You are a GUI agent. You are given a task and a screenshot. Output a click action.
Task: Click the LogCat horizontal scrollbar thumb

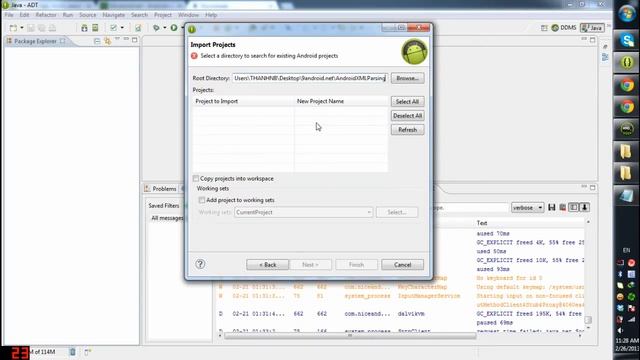pos(350,336)
